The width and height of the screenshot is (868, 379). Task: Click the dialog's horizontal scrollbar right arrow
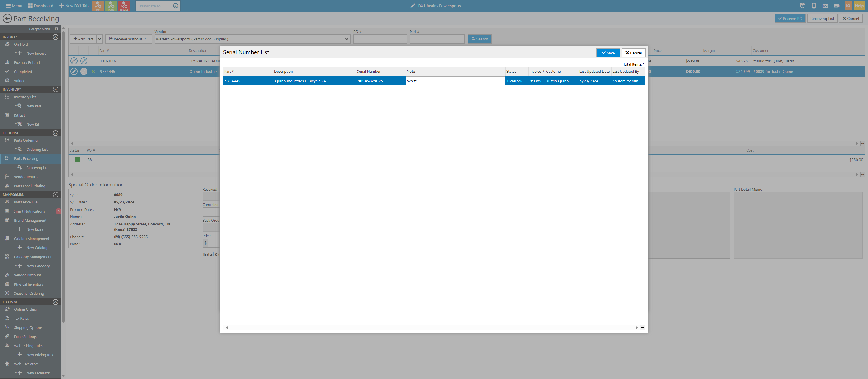[637, 327]
